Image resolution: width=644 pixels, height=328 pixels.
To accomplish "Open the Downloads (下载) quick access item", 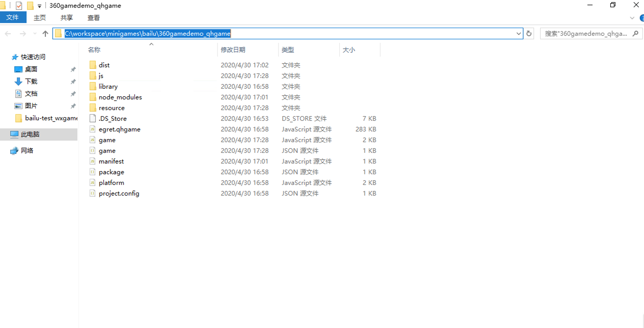I will click(x=31, y=81).
